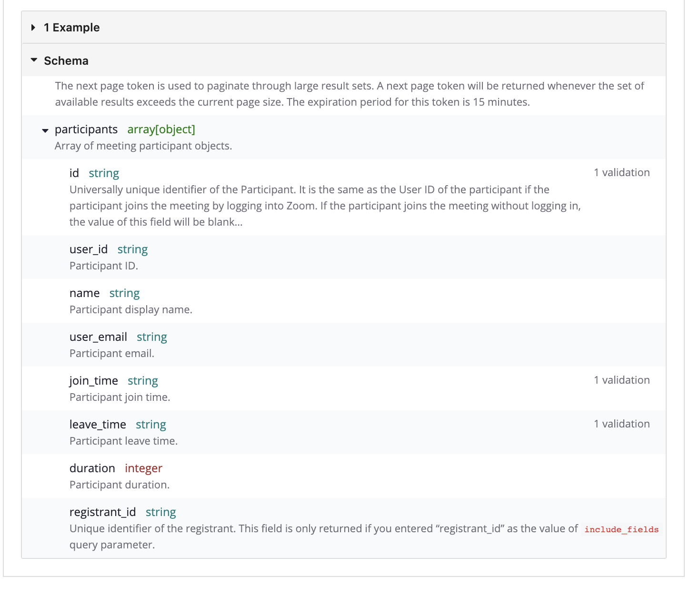700x596 pixels.
Task: Click the array[object] type label
Action: (161, 129)
